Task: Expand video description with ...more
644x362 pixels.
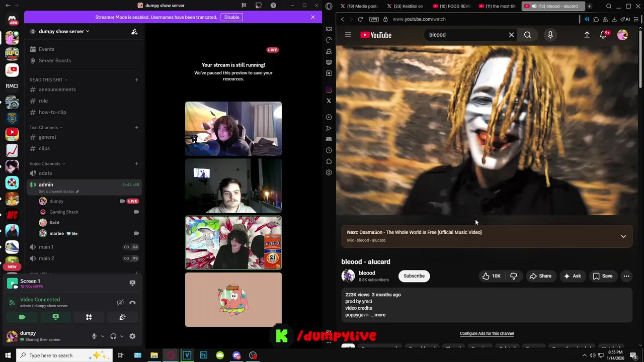Action: tap(378, 315)
